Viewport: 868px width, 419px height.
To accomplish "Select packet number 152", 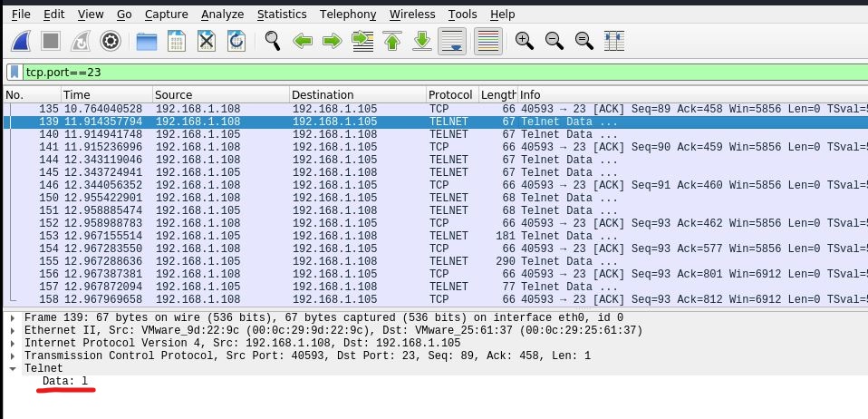I will [435, 223].
